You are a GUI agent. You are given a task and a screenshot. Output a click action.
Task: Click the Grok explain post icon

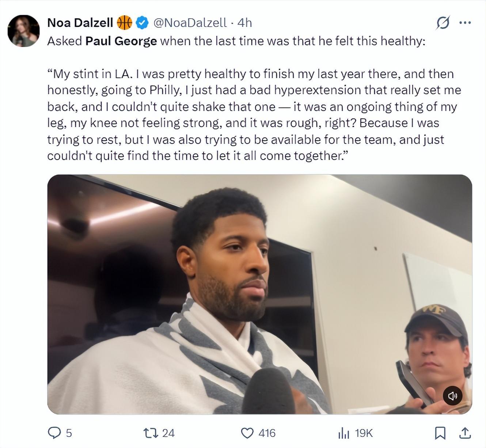(x=443, y=23)
